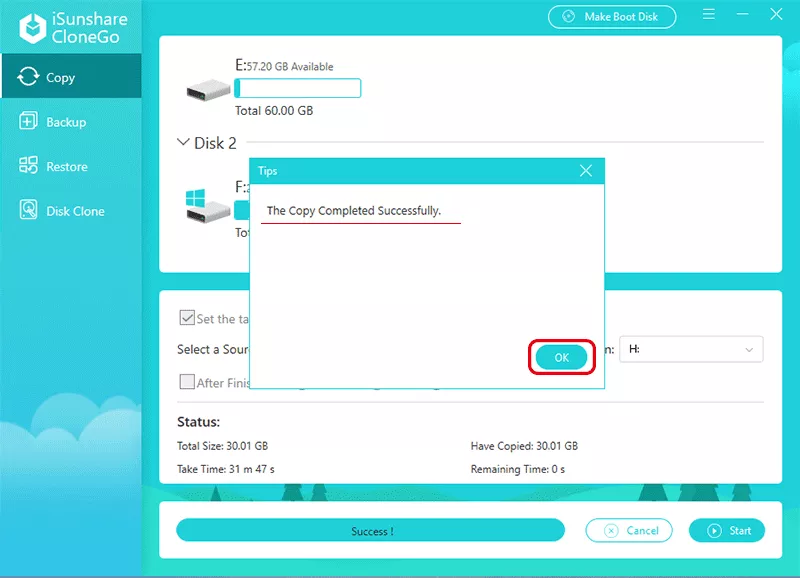
Task: Toggle the 'Set the target' checkbox
Action: point(187,318)
